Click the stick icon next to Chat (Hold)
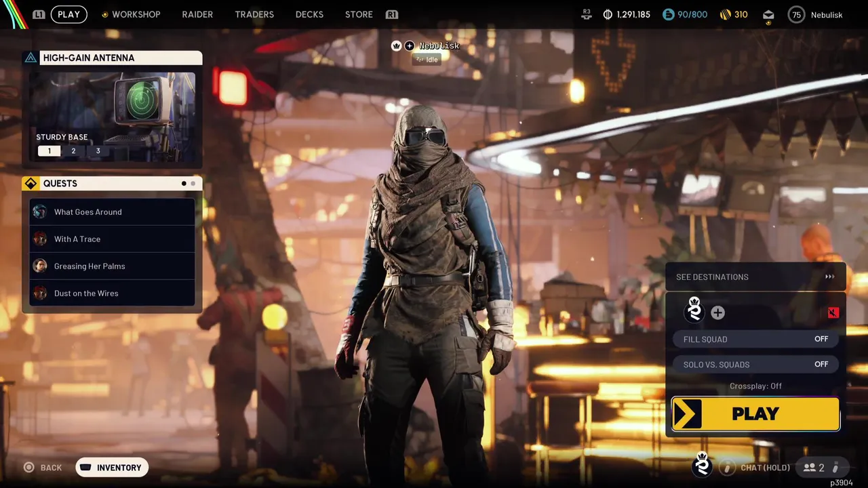The width and height of the screenshot is (868, 488). 727,468
